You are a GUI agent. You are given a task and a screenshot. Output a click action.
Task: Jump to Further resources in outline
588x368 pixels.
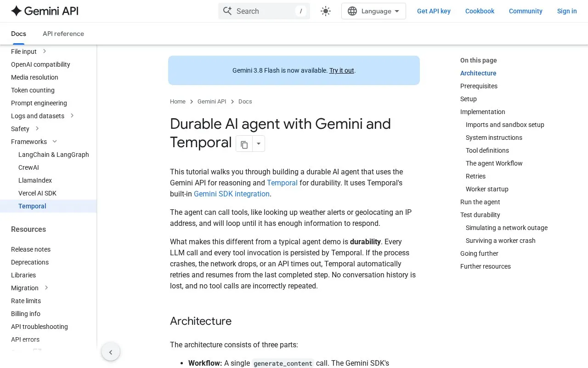tap(486, 266)
